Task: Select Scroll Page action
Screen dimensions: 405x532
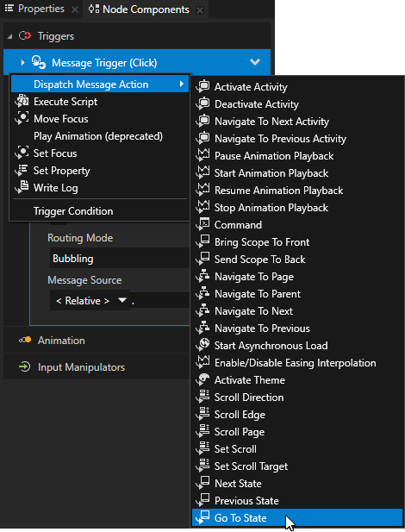Action: tap(296, 432)
